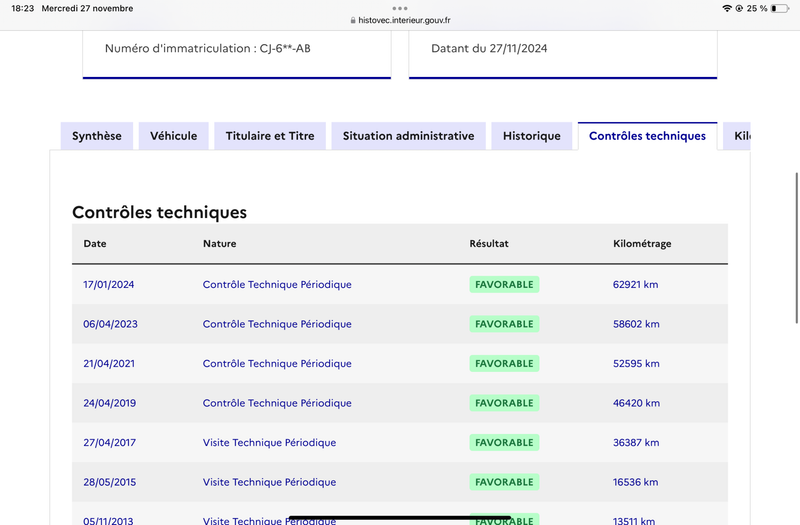
Task: Click the date 17/01/2024
Action: coord(109,285)
